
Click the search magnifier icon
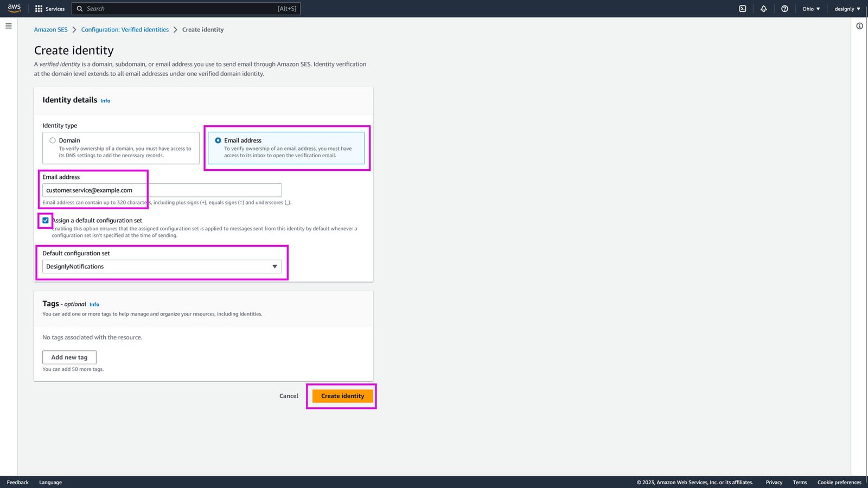79,8
